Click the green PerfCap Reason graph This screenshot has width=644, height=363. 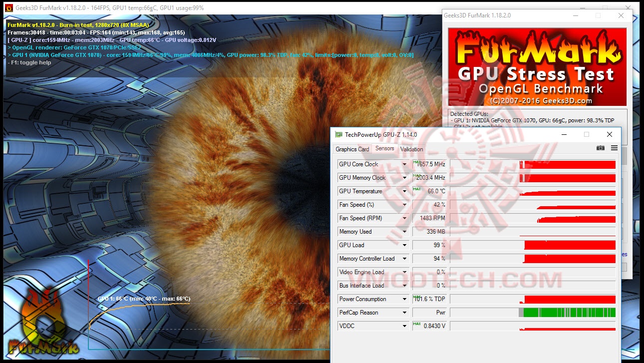[533, 313]
